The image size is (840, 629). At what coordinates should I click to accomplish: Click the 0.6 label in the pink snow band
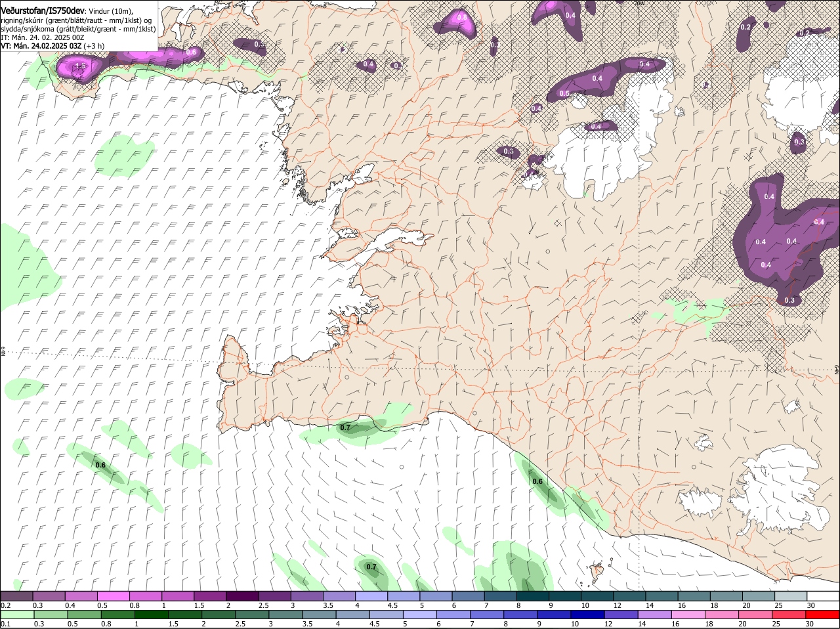click(x=191, y=51)
